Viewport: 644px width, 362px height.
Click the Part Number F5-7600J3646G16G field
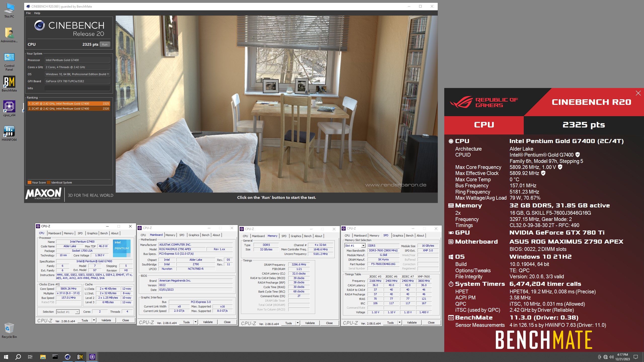click(383, 264)
